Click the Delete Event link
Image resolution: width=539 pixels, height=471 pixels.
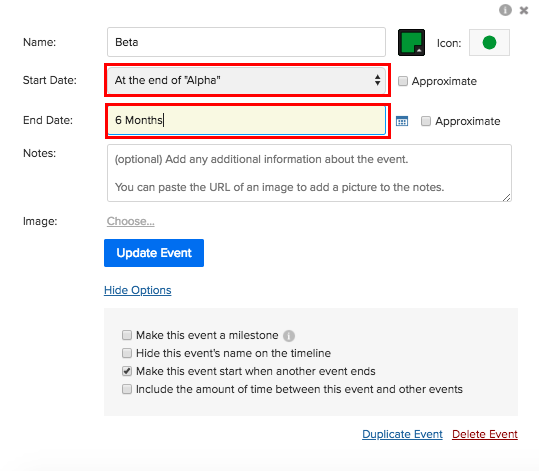[485, 434]
